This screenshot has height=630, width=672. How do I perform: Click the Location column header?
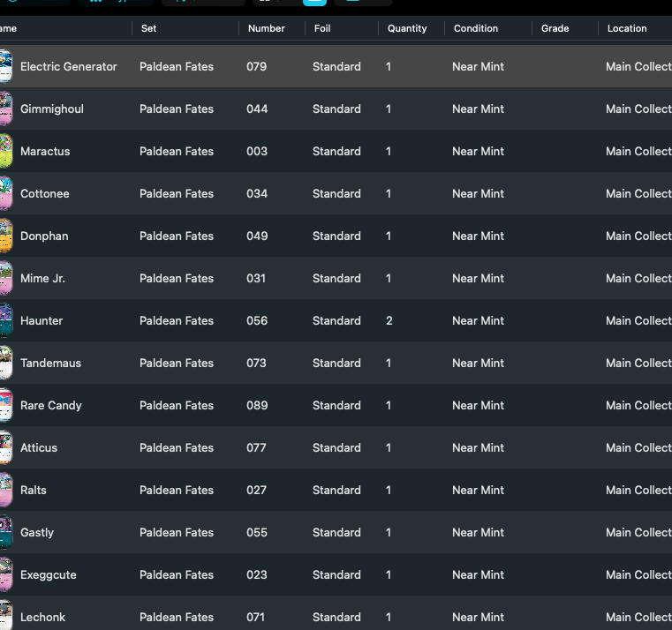coord(627,28)
